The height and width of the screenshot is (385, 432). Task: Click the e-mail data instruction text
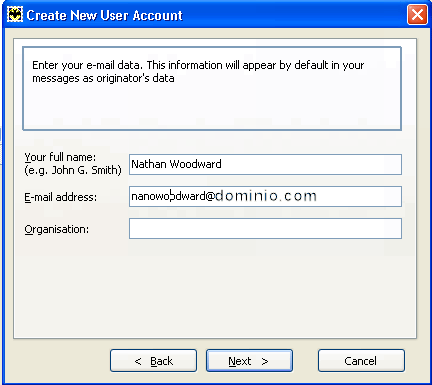198,71
